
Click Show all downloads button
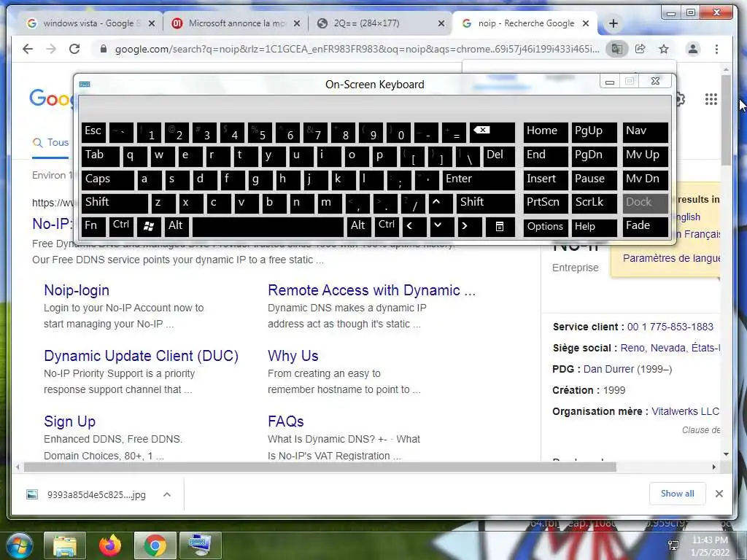tap(677, 494)
